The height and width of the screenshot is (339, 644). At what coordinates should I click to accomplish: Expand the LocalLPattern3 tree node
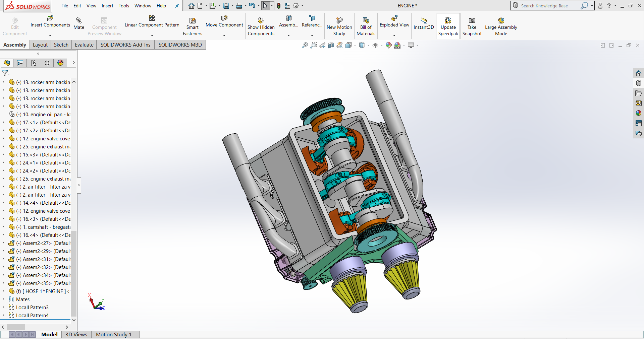[x=3, y=307]
